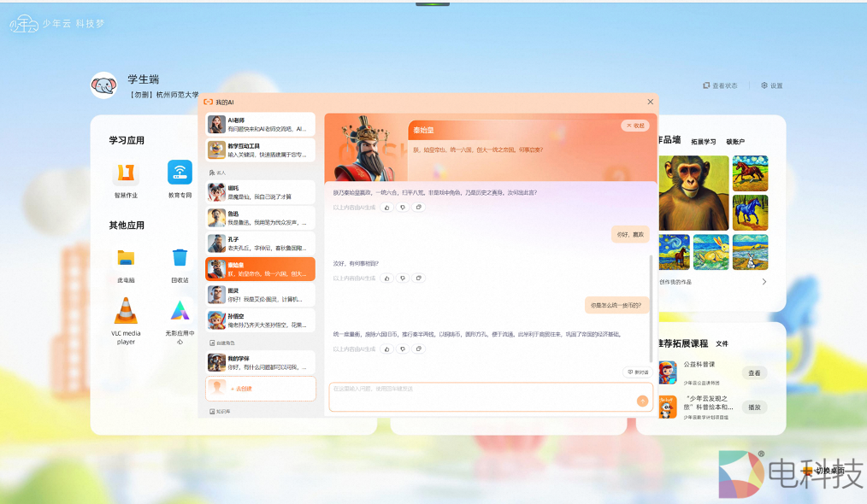The image size is (867, 504).
Task: Thumbs-up the last AI reply about currency
Action: [386, 349]
